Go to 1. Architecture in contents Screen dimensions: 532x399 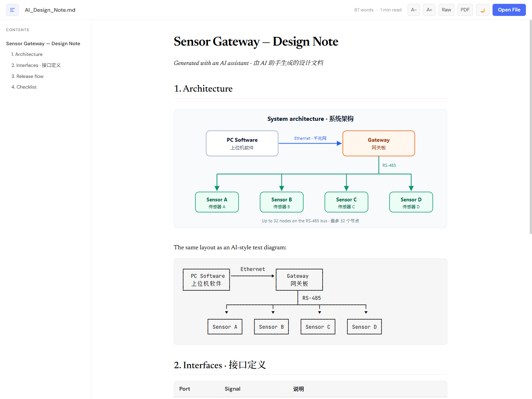27,54
